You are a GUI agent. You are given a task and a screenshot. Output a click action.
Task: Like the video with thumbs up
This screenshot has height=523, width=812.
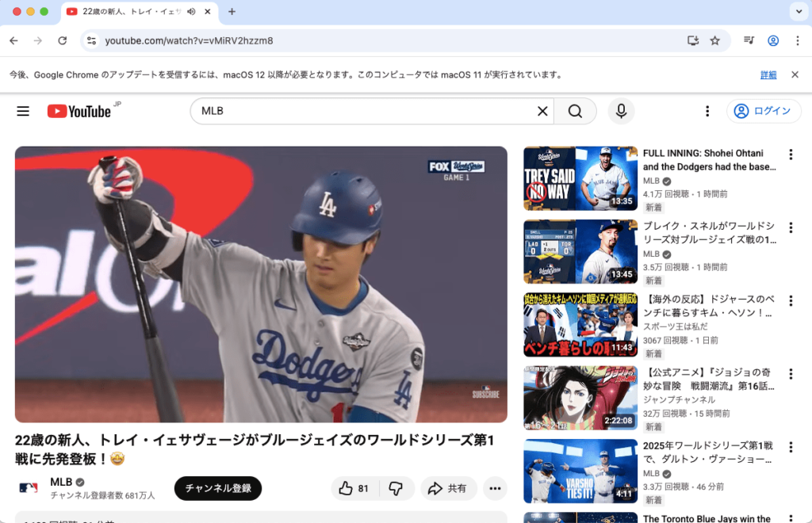[354, 488]
